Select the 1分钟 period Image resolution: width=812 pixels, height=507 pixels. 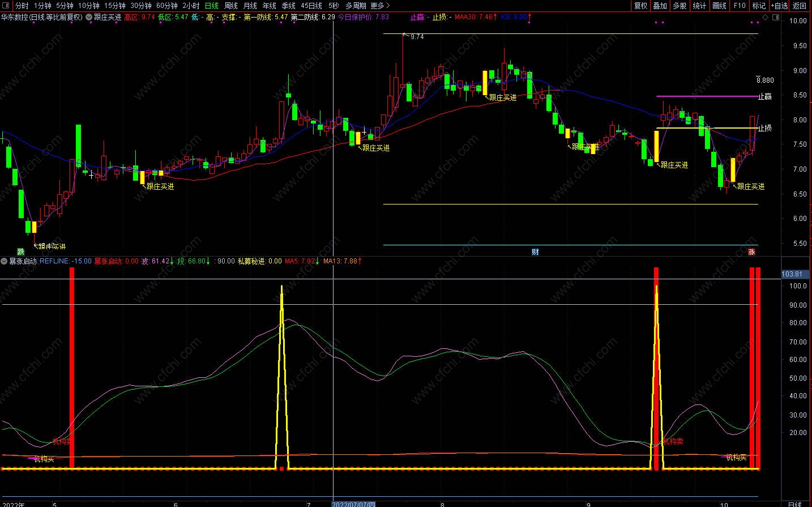click(x=42, y=6)
